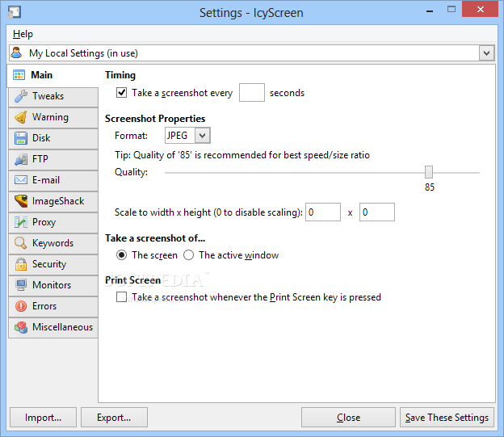Viewport: 504px width, 437px height.
Task: Click the Proxy chart icon
Action: pos(21,222)
